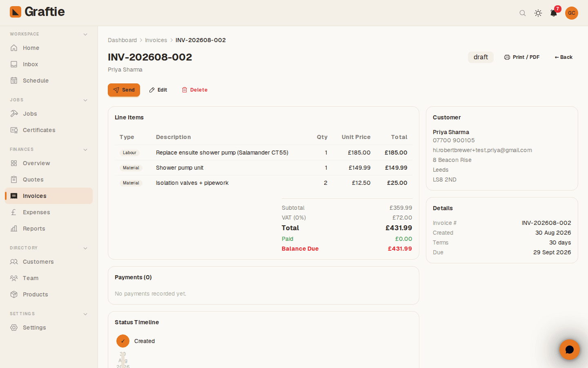This screenshot has width=588, height=368.
Task: Click the Expenses pound sign icon
Action: coord(14,212)
